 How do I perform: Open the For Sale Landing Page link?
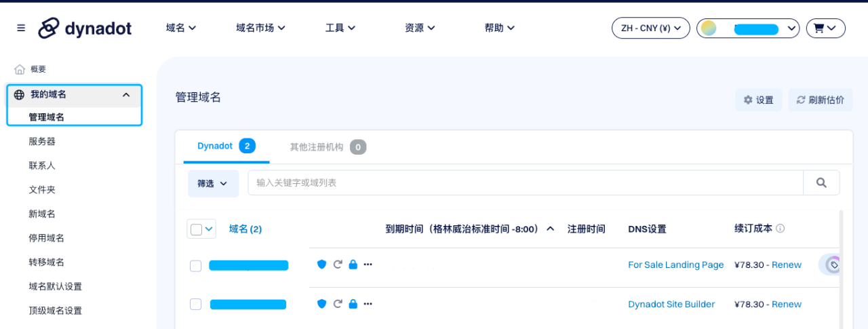676,265
